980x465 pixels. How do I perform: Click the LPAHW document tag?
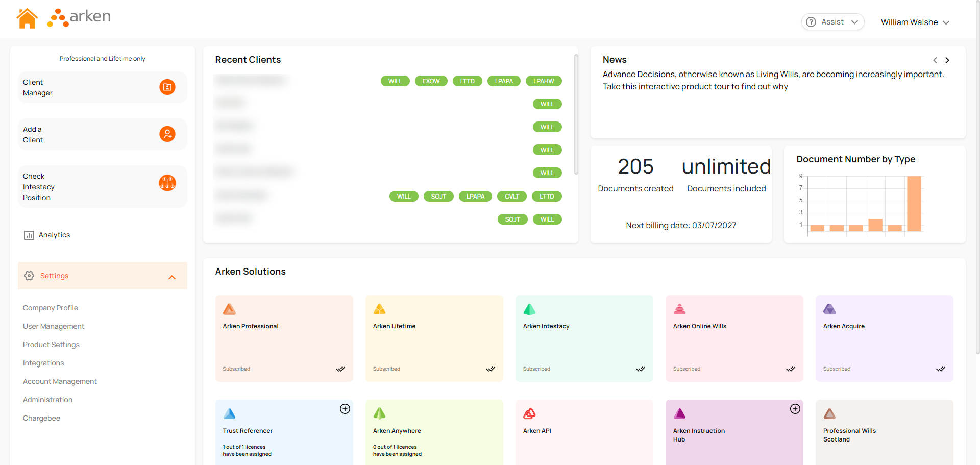point(544,81)
